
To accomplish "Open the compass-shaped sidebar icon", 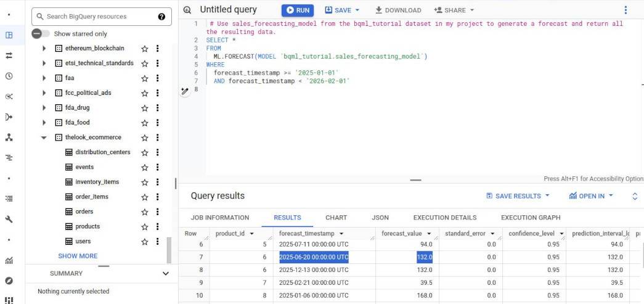I will (9, 281).
